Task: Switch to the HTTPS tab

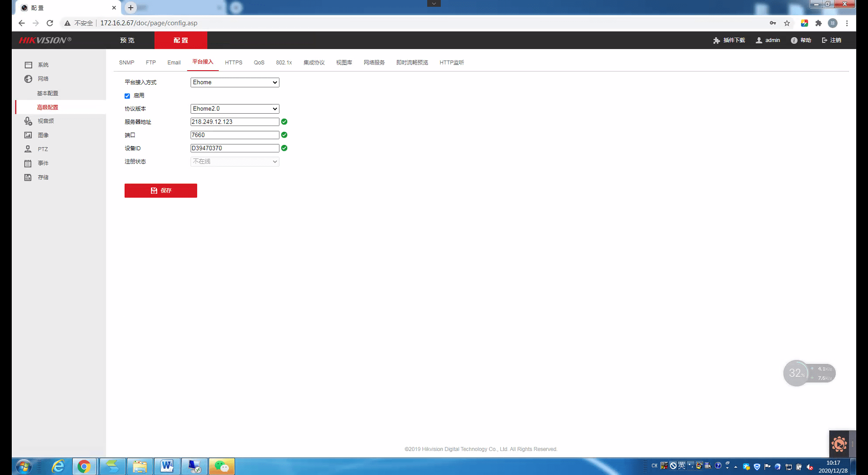Action: [x=233, y=62]
